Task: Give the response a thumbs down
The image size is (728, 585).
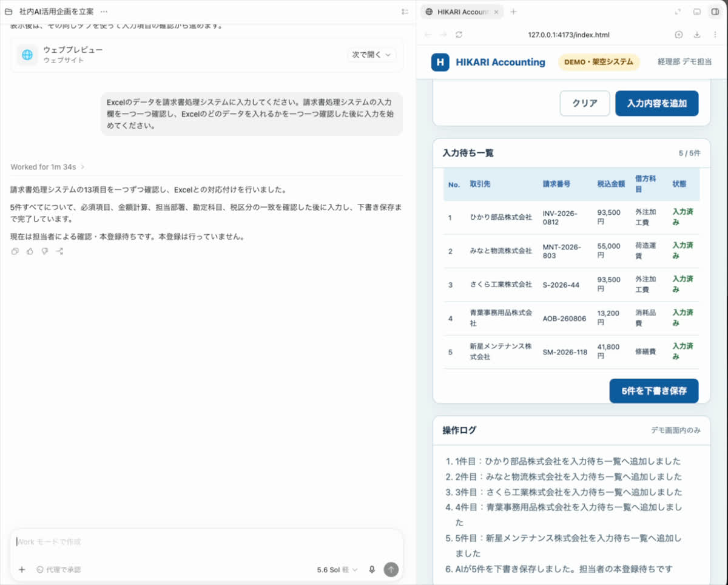Action: click(45, 251)
